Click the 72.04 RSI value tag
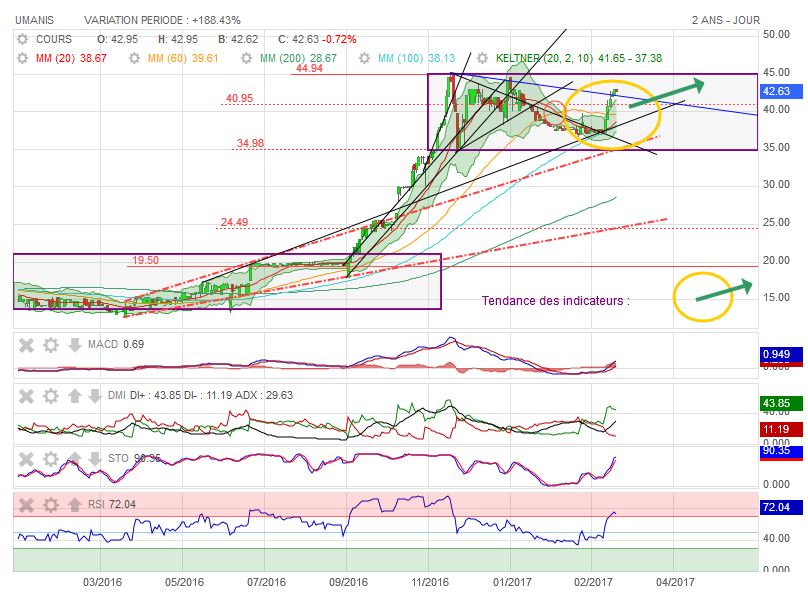 781,507
